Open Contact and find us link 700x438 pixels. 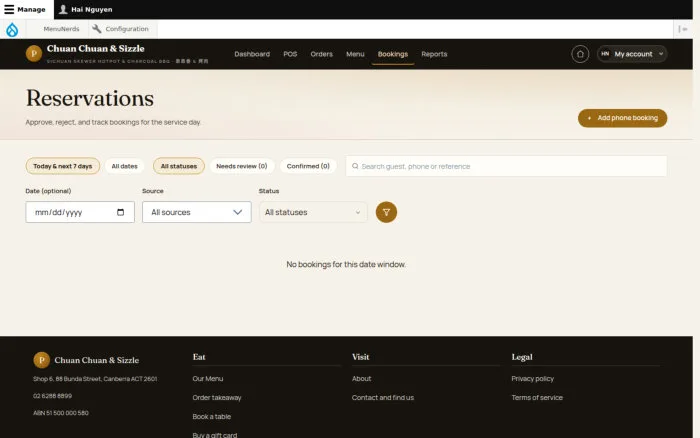[383, 397]
